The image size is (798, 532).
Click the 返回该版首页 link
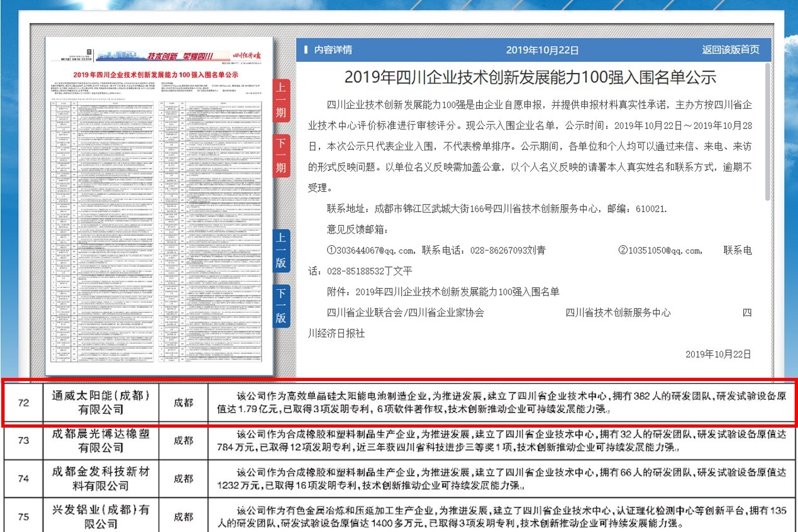pyautogui.click(x=730, y=50)
